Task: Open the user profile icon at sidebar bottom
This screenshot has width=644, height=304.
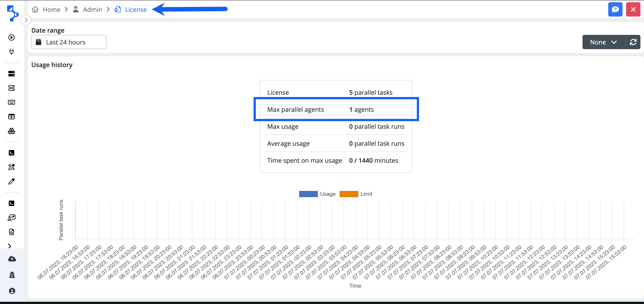Action: 12,291
